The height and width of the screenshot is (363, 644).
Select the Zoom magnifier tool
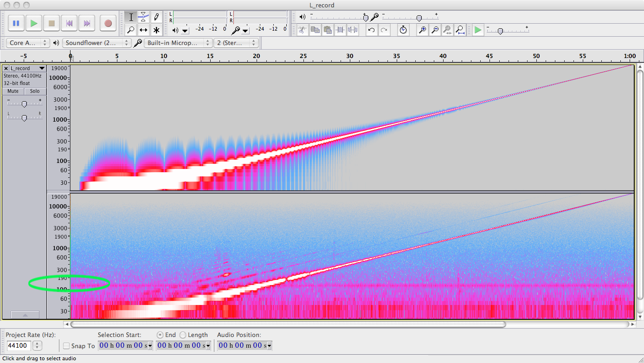pos(131,30)
